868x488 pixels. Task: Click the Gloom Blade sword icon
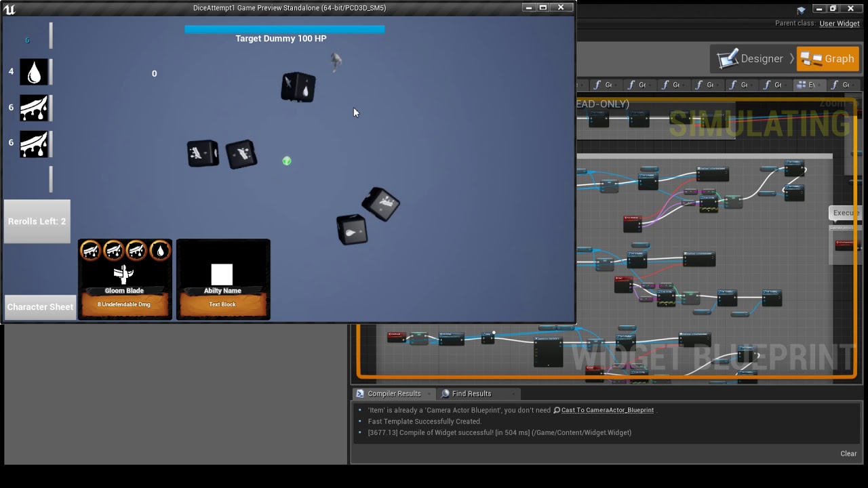pyautogui.click(x=123, y=274)
